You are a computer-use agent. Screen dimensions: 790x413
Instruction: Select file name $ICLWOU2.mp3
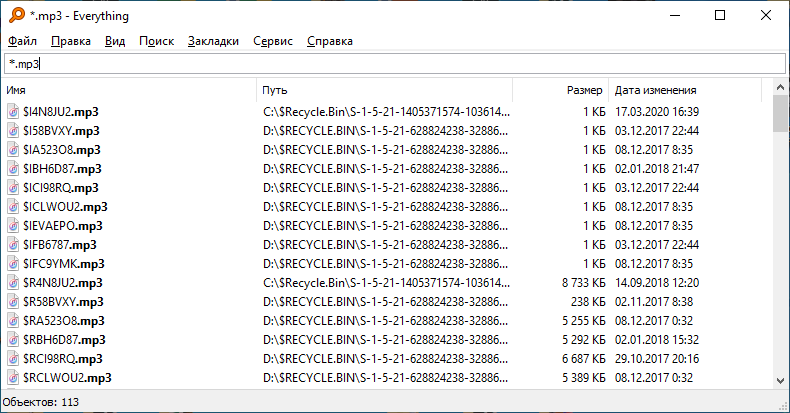65,207
